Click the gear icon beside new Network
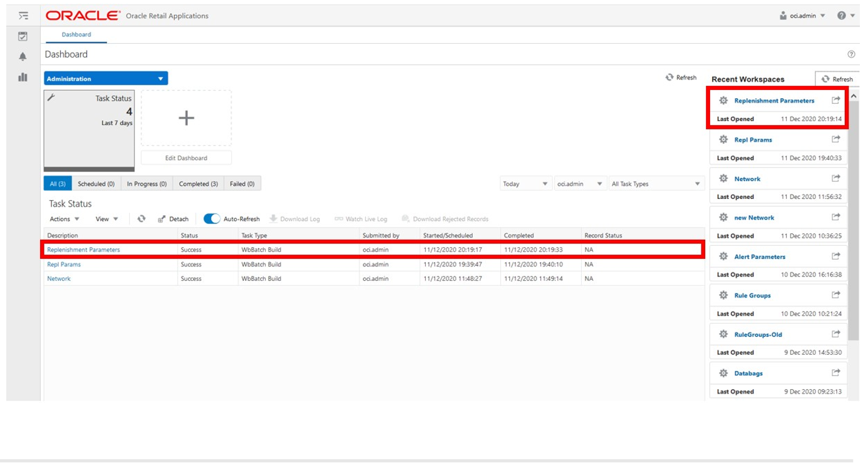This screenshot has width=868, height=468. point(723,217)
